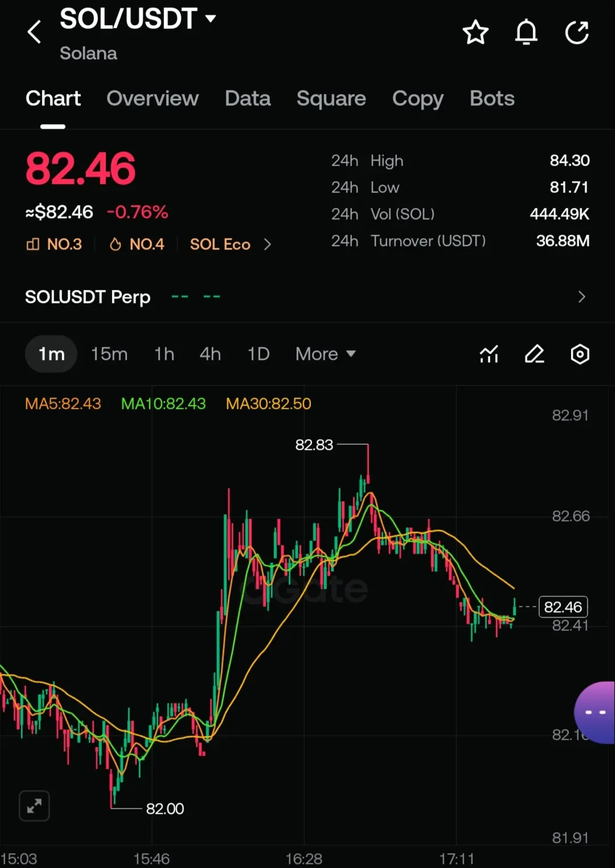Add SOL/USDT to favorites with star icon

(x=475, y=32)
